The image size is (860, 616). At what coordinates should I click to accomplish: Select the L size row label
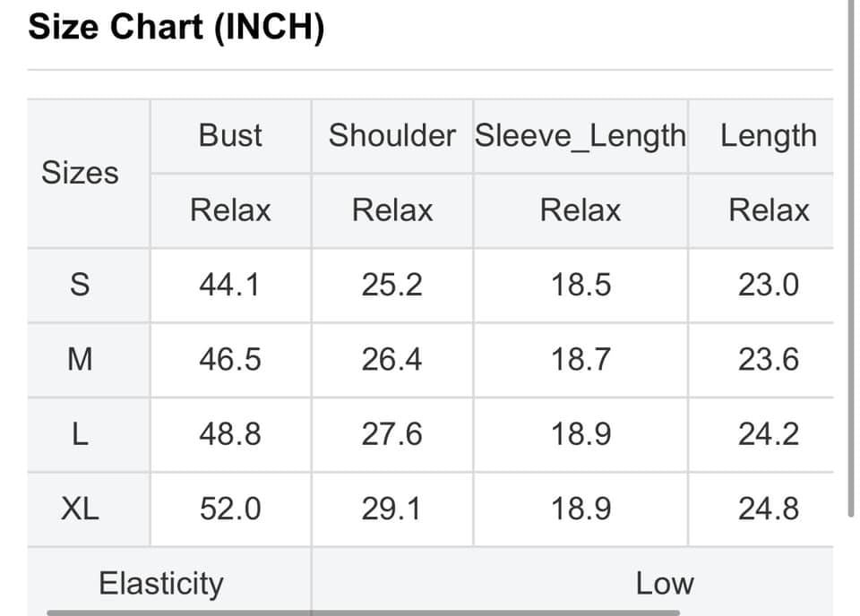pyautogui.click(x=80, y=434)
